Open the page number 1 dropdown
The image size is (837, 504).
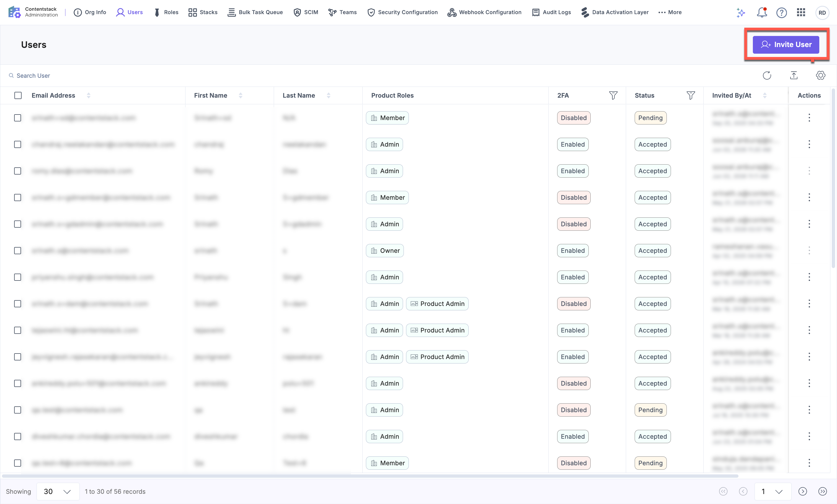773,491
